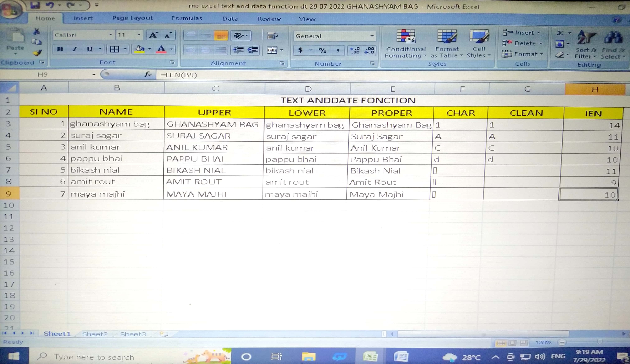Toggle Bold formatting

[60, 49]
